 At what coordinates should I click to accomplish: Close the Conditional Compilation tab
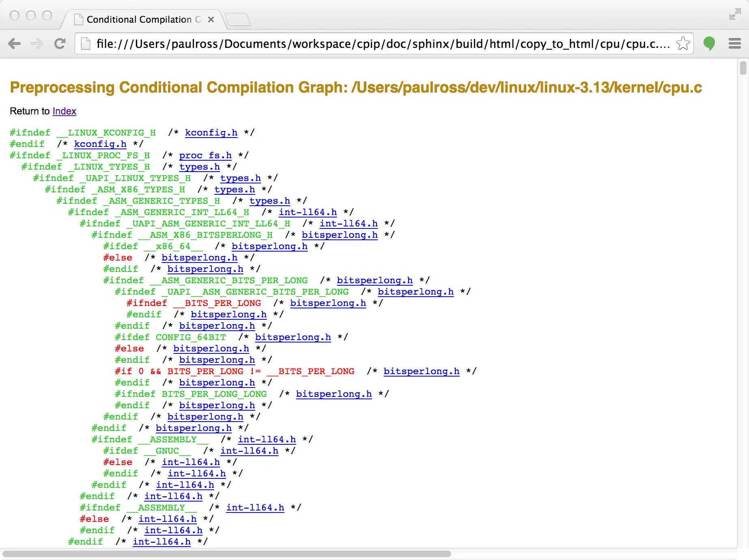(x=211, y=19)
